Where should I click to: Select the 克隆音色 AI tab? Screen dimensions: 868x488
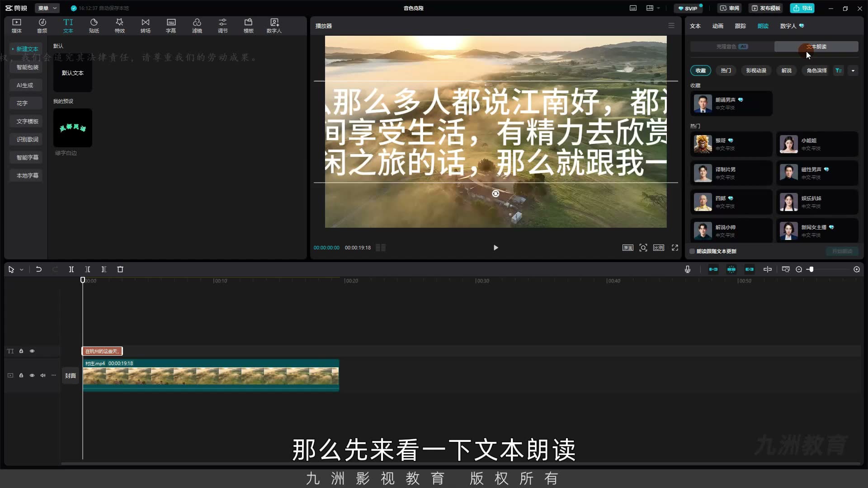pyautogui.click(x=732, y=47)
